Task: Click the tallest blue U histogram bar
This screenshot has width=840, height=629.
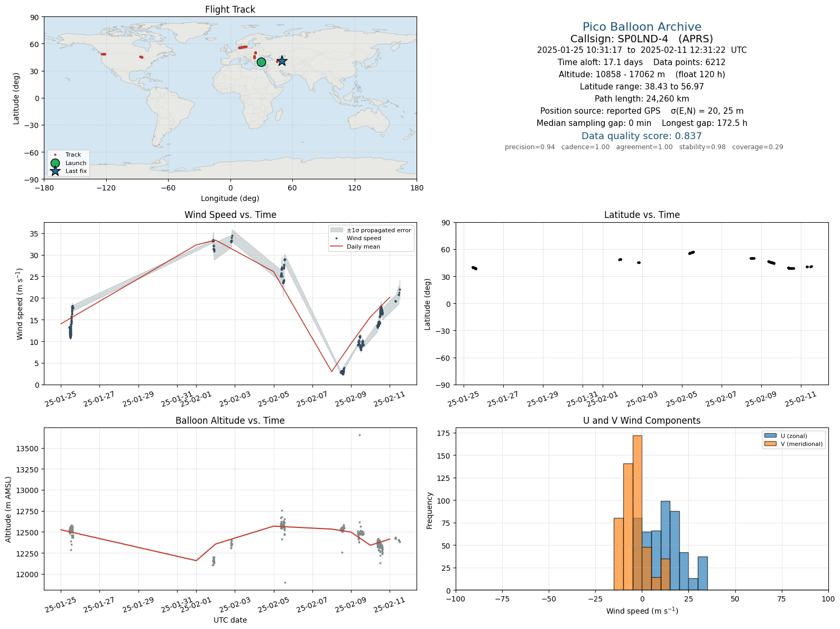Action: [x=665, y=546]
